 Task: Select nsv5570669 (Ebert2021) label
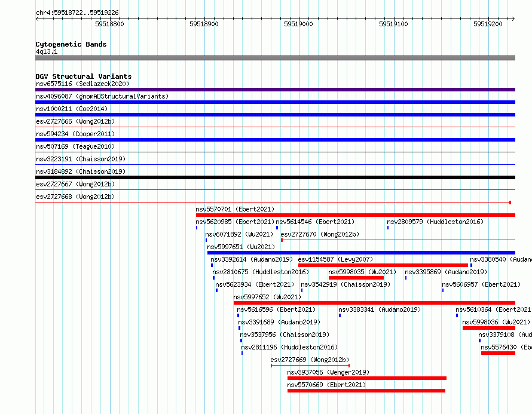tap(327, 385)
